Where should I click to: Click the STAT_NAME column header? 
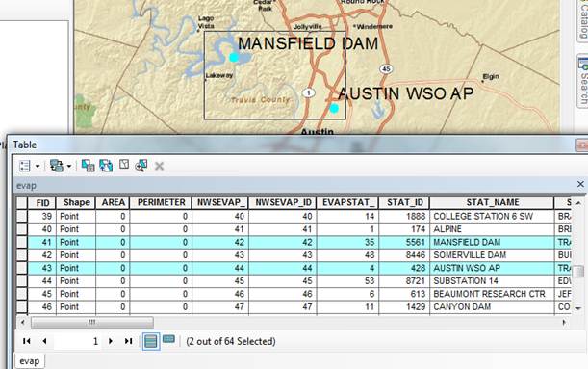click(492, 202)
